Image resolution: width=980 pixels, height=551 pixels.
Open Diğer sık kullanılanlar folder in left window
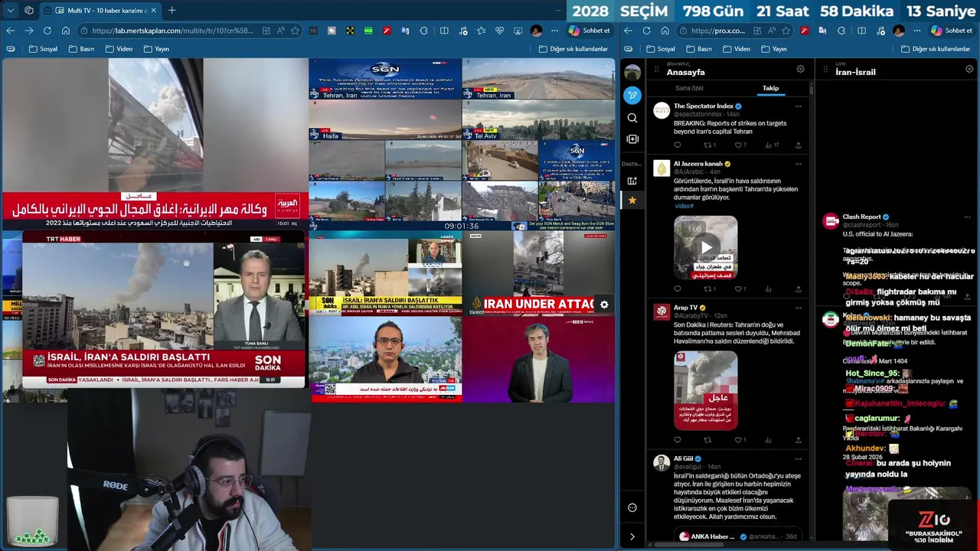click(x=573, y=49)
